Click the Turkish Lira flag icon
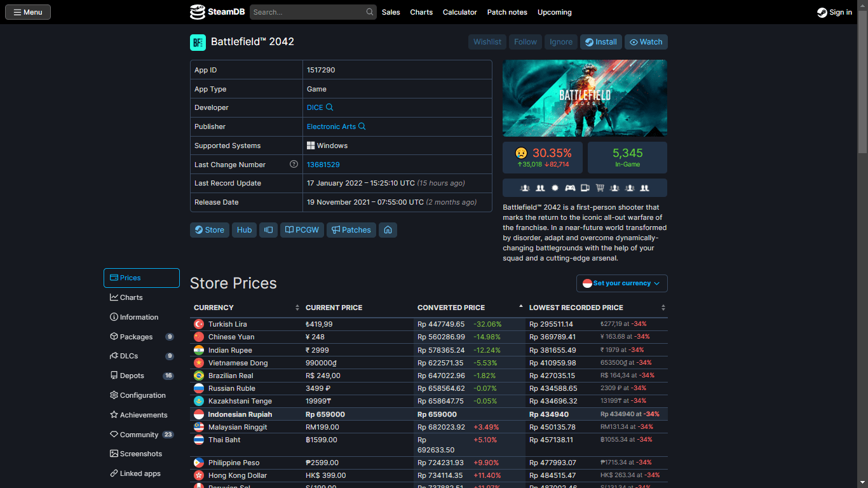Viewport: 868px width, 488px height. point(199,324)
